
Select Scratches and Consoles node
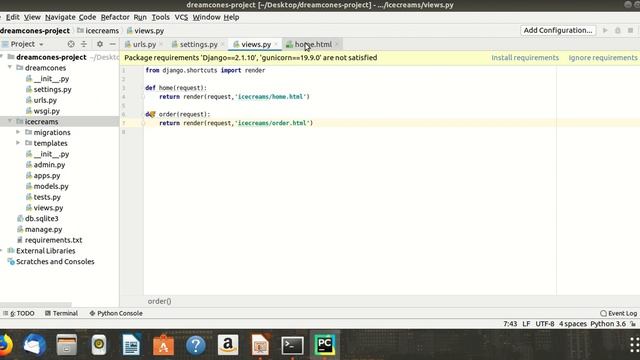pos(55,261)
